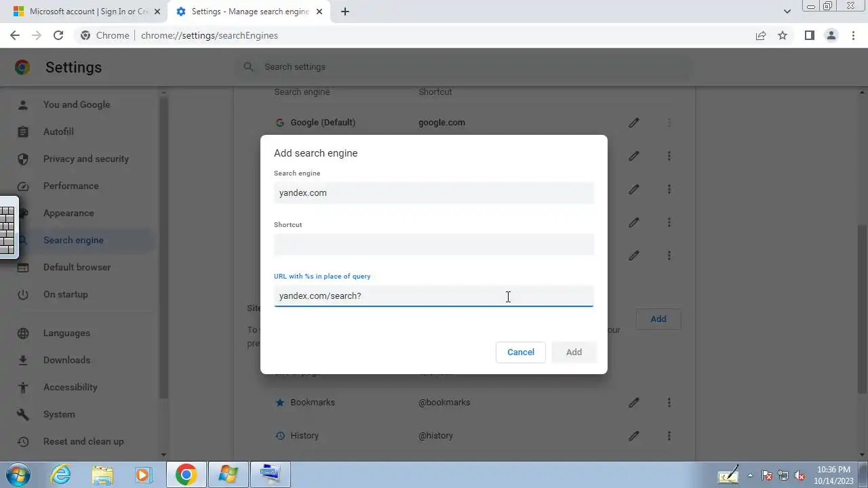Click the magnifier icon in Search settings
The height and width of the screenshot is (488, 868).
[x=248, y=66]
